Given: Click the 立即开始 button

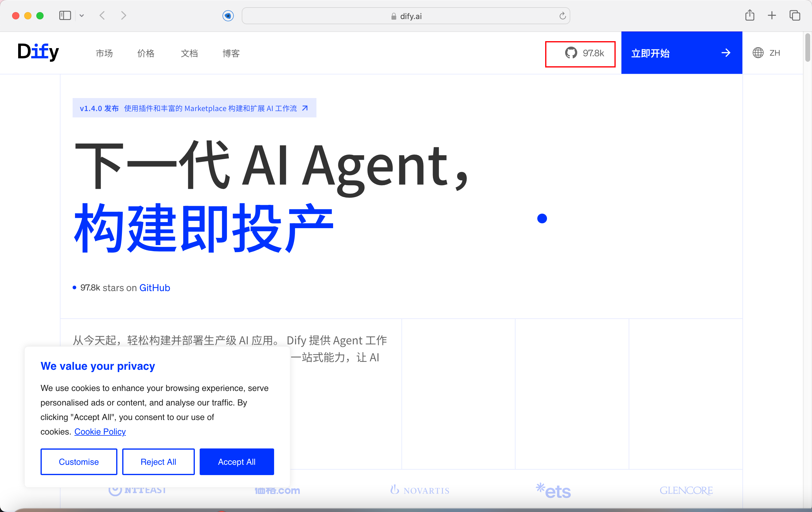Looking at the screenshot, I should coord(681,53).
